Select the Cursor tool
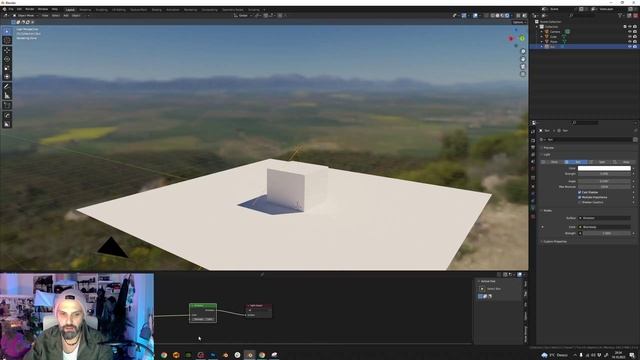The height and width of the screenshot is (360, 640). coord(7,40)
